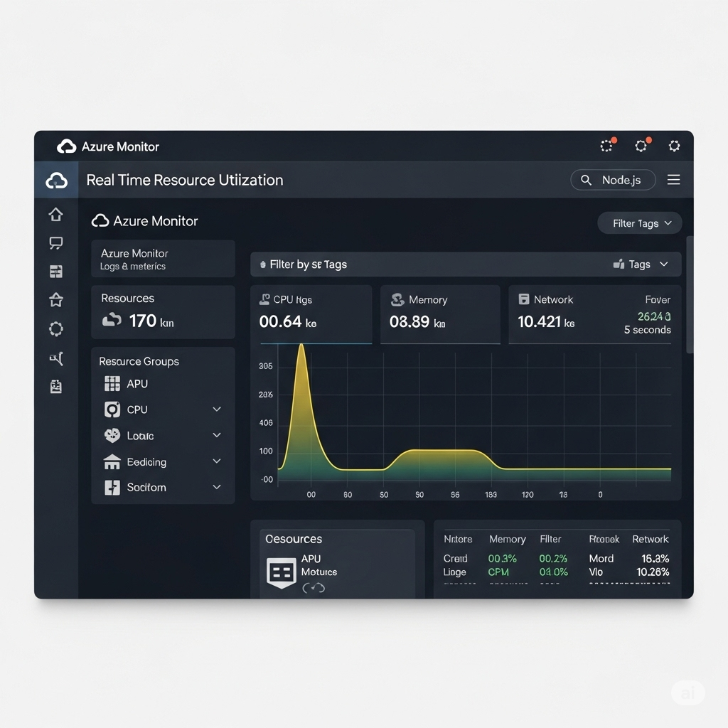Open the star favorites sidebar icon
728x728 pixels.
coord(56,300)
